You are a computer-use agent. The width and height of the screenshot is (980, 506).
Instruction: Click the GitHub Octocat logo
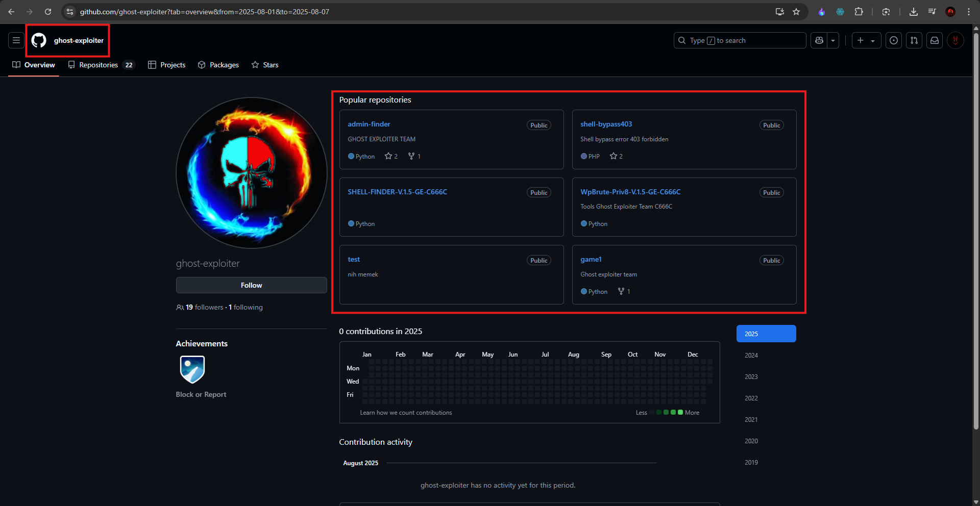point(39,40)
